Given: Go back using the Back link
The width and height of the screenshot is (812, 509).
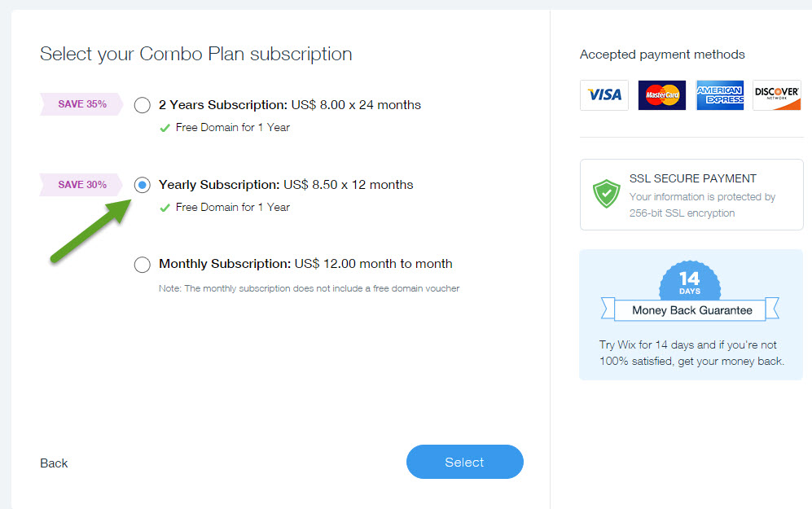Looking at the screenshot, I should pos(54,463).
